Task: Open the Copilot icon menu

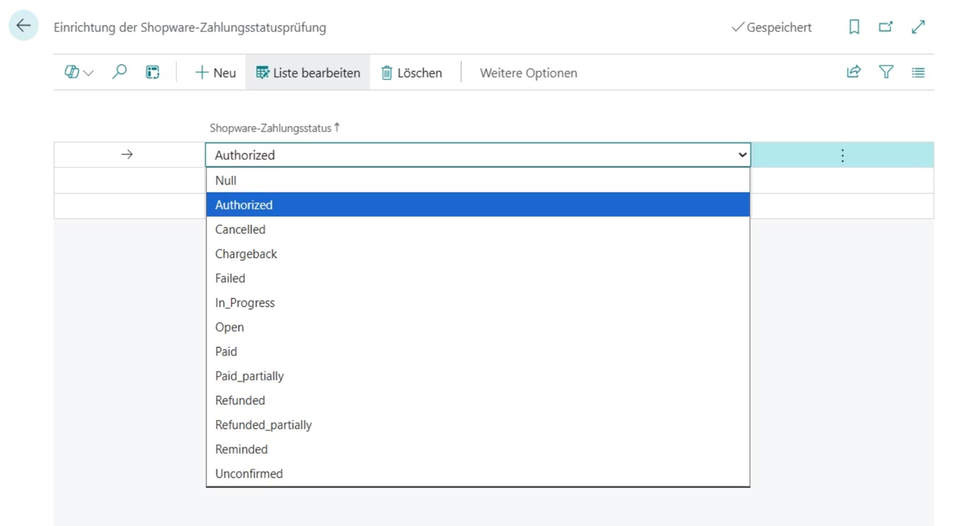Action: tap(71, 72)
